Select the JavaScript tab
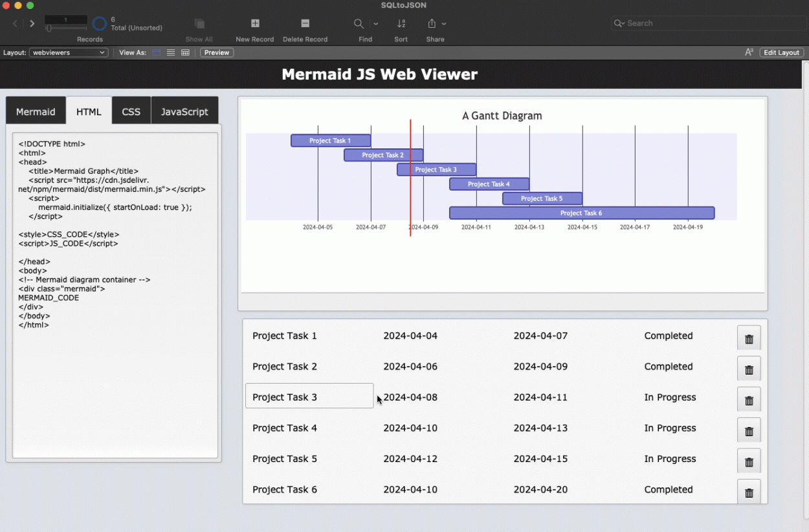Viewport: 809px width, 532px height. click(x=184, y=111)
